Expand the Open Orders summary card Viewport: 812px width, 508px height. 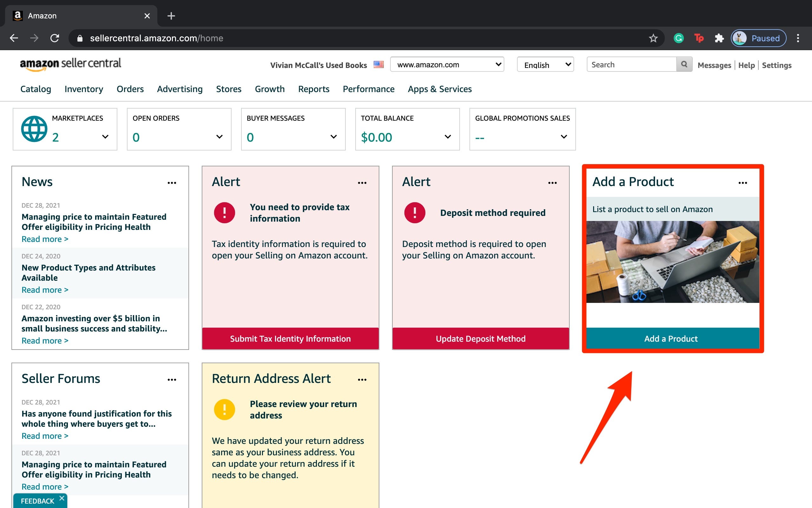[219, 137]
